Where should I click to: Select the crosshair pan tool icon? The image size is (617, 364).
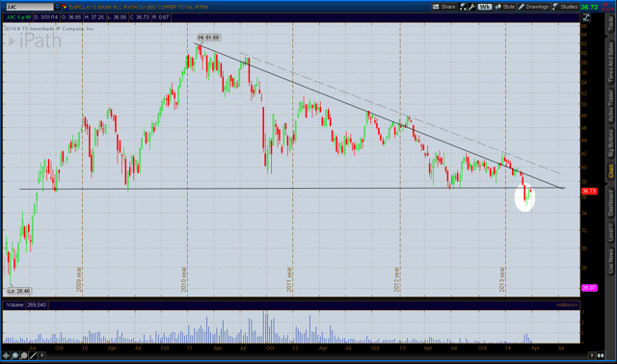point(6,355)
